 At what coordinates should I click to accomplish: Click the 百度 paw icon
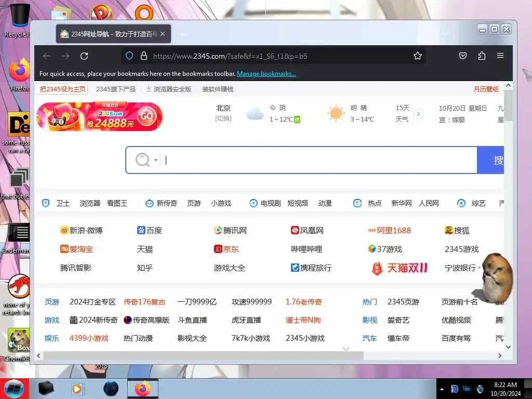click(x=141, y=230)
